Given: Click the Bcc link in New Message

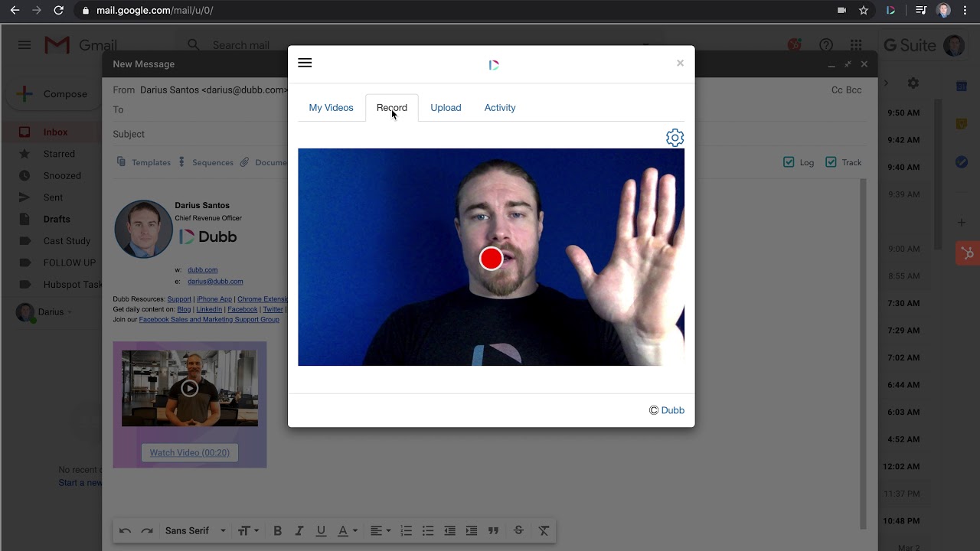Looking at the screenshot, I should [854, 90].
